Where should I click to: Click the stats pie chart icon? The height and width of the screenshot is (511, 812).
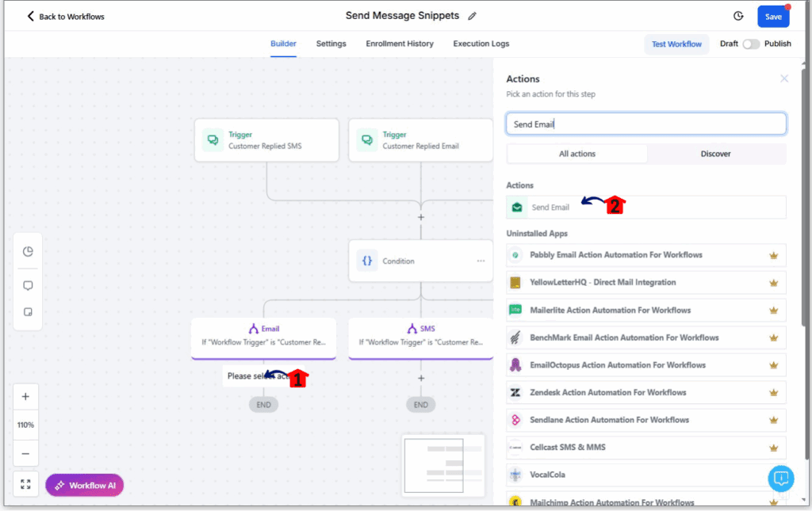tap(28, 251)
